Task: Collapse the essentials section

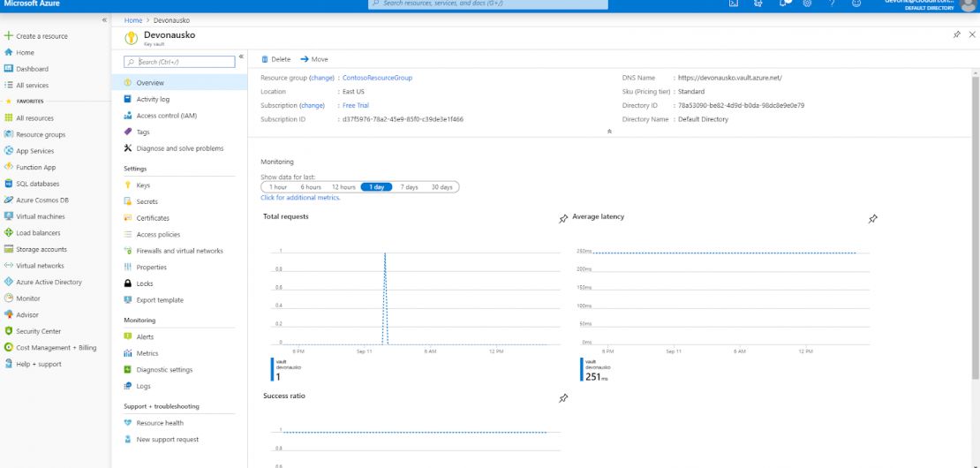Action: pos(609,132)
